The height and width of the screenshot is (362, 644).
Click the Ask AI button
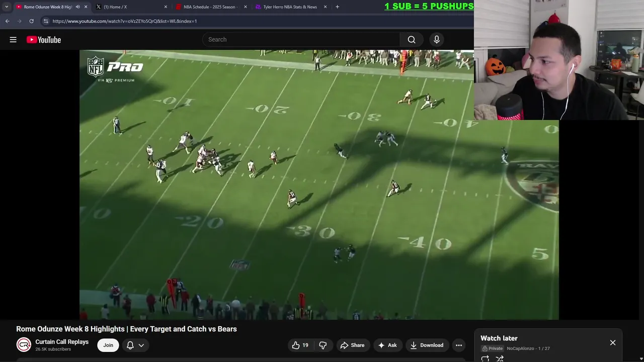pyautogui.click(x=387, y=345)
